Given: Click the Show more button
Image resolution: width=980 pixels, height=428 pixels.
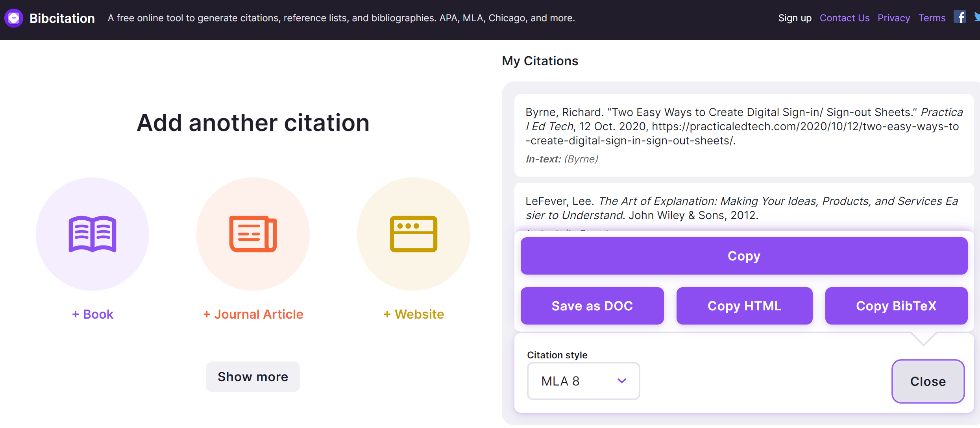Looking at the screenshot, I should click(x=253, y=376).
